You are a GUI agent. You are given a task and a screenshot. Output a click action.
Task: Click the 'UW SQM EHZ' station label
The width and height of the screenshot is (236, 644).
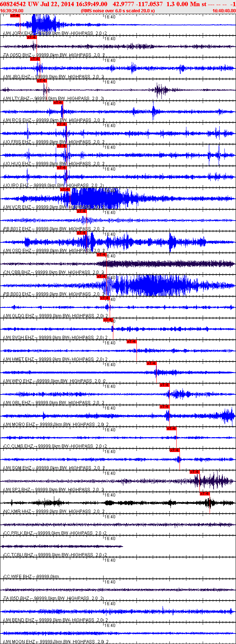(x=17, y=468)
